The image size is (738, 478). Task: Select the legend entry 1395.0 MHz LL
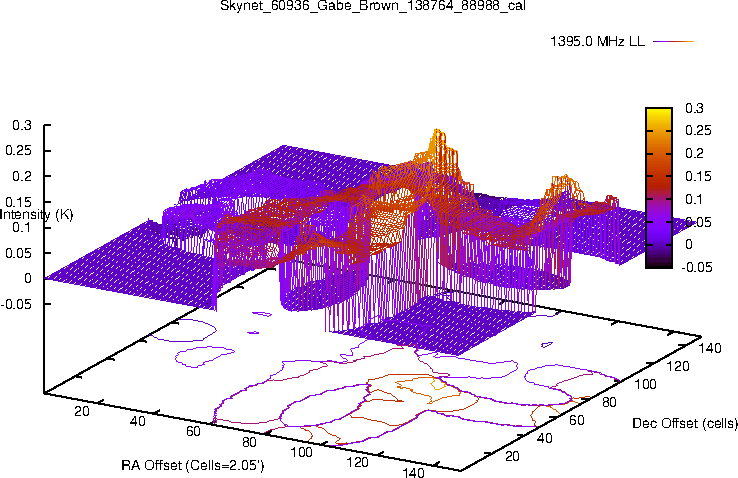pyautogui.click(x=597, y=41)
